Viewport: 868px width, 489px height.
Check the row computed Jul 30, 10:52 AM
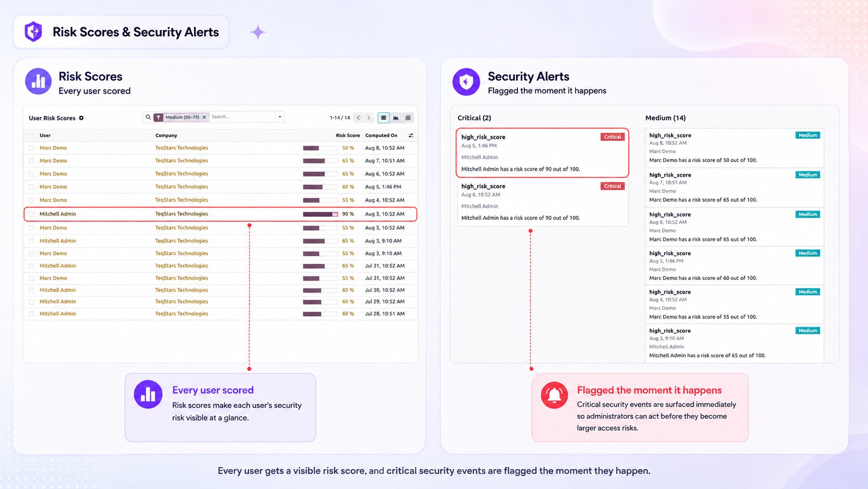coord(32,290)
